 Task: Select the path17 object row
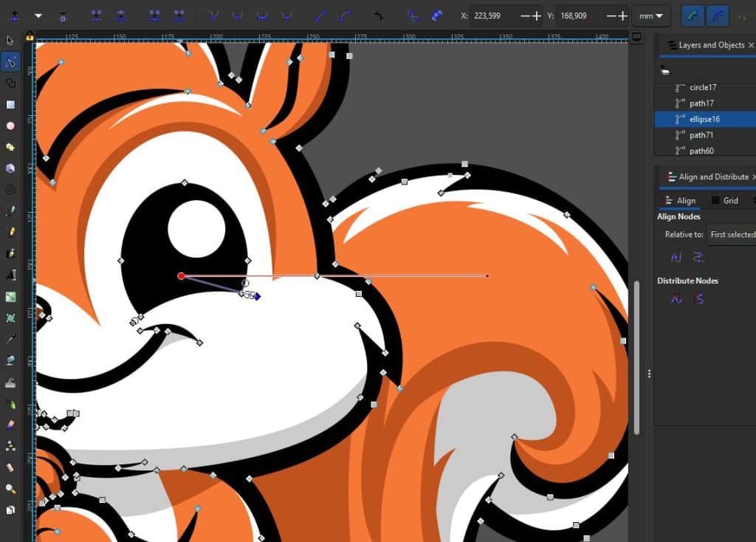(705, 103)
